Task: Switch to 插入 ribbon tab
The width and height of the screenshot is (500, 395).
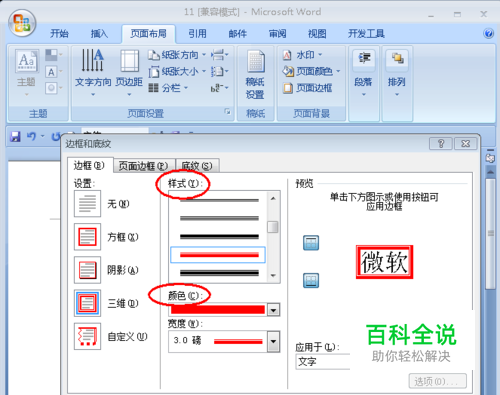Action: pos(99,34)
